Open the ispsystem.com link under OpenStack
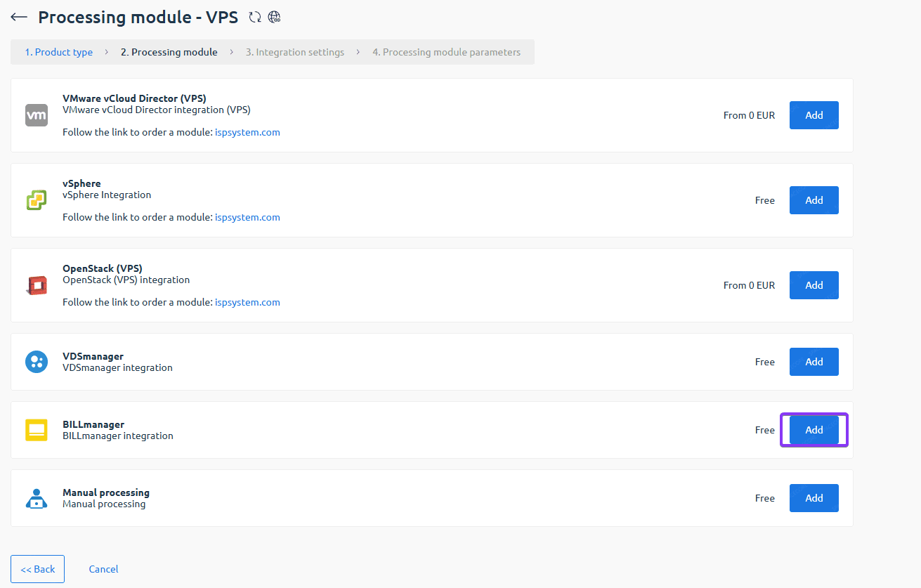 point(247,302)
